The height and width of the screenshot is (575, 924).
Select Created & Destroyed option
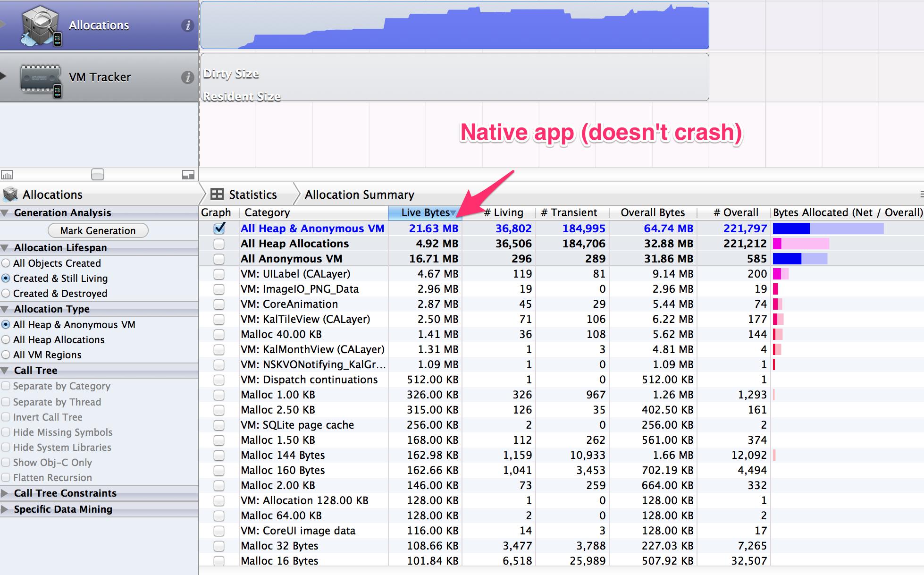coord(6,294)
